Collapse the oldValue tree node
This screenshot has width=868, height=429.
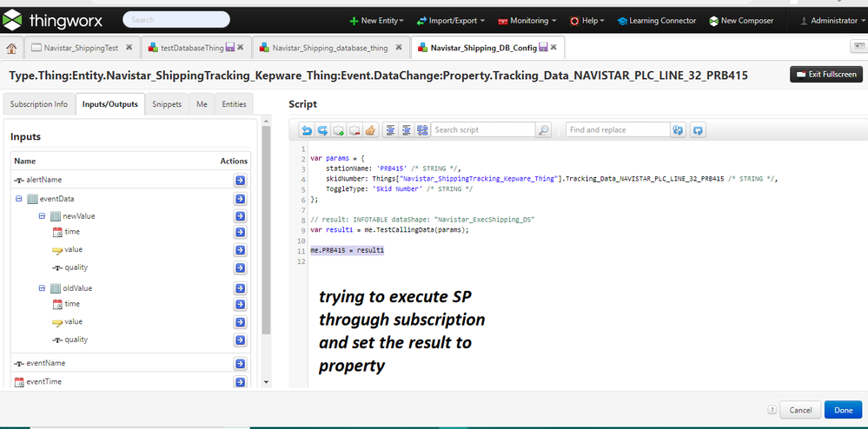[x=42, y=287]
